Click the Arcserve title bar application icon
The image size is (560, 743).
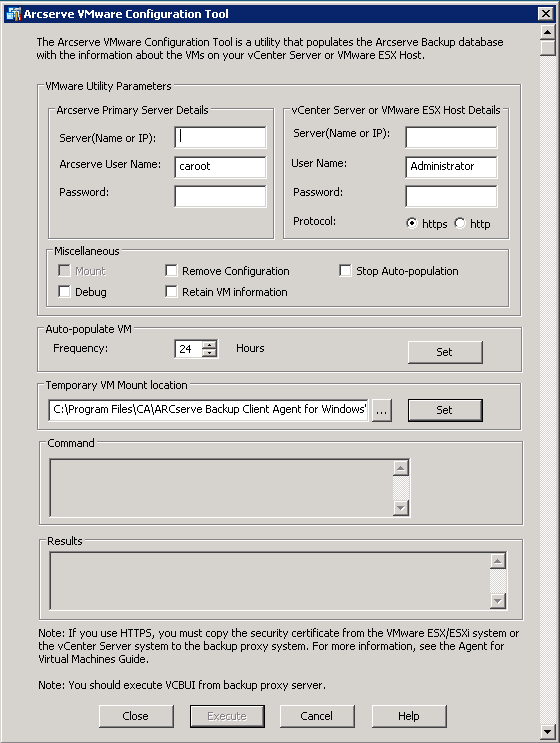click(x=14, y=14)
